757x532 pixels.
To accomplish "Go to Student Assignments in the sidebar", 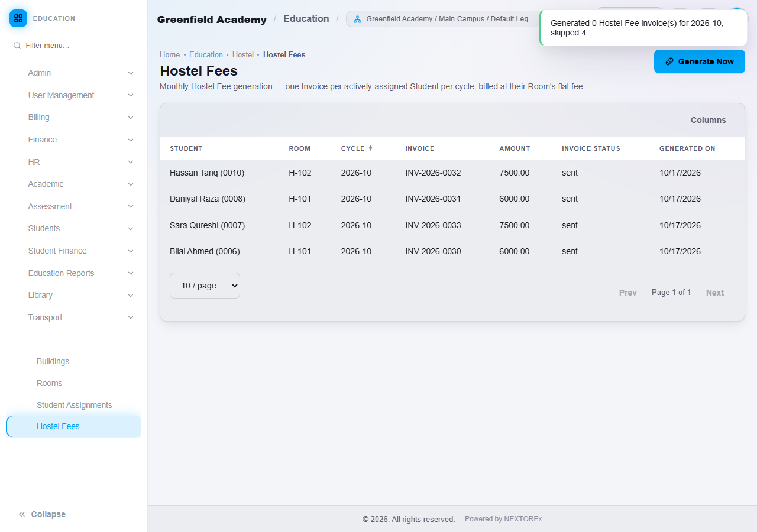I will [73, 405].
